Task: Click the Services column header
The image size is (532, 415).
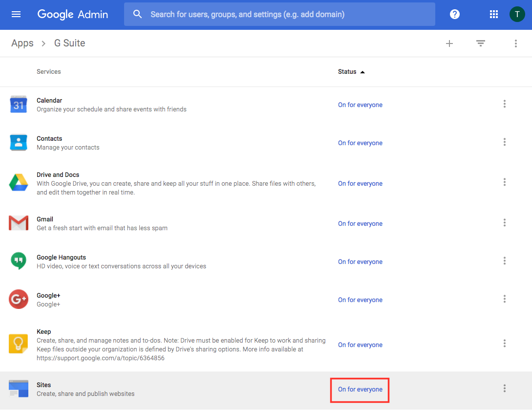Action: 48,72
